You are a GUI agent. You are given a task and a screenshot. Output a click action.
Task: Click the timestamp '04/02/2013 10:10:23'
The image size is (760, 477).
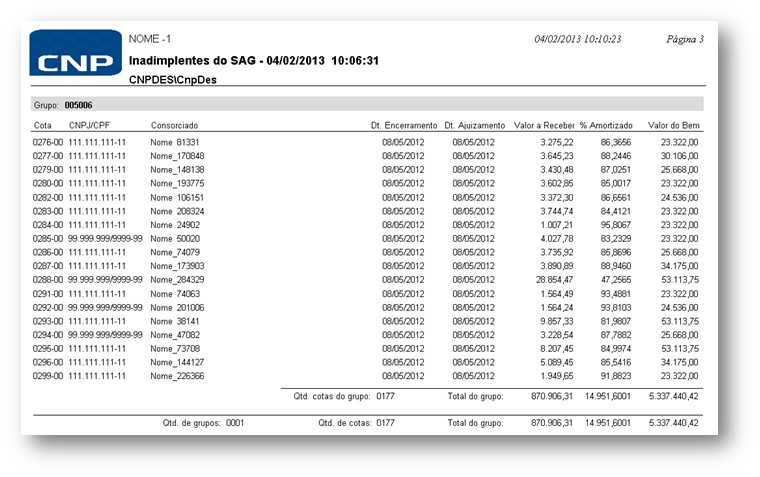tap(578, 39)
